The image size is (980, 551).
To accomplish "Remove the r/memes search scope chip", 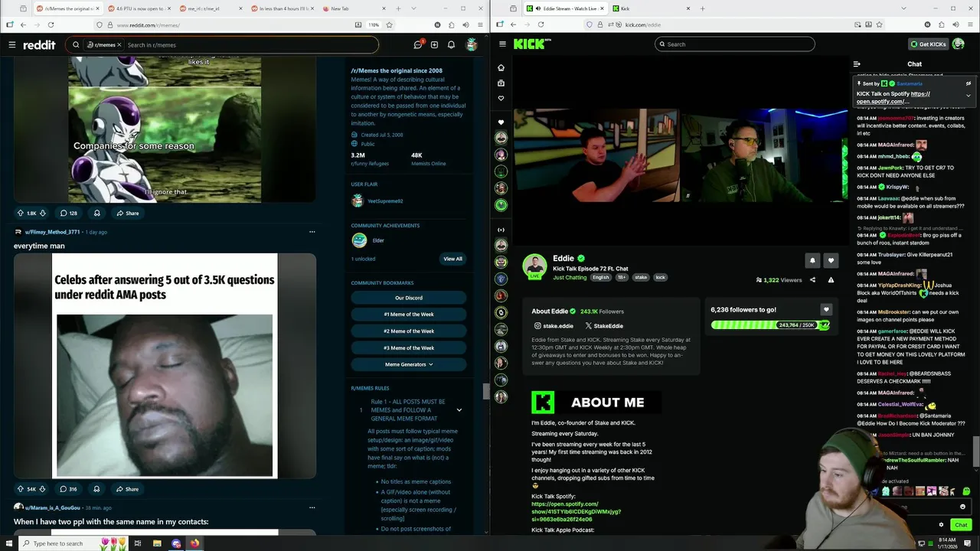I will (x=119, y=45).
